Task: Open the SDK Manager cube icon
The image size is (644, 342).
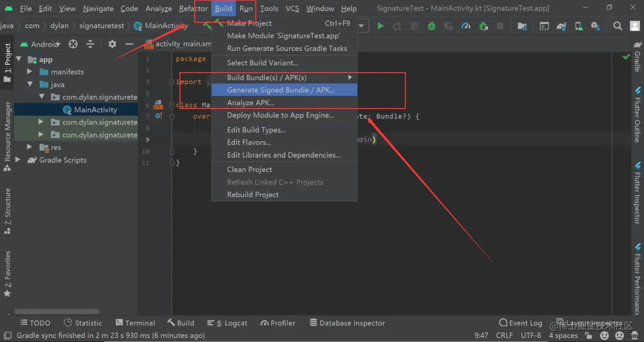Action: [x=596, y=26]
